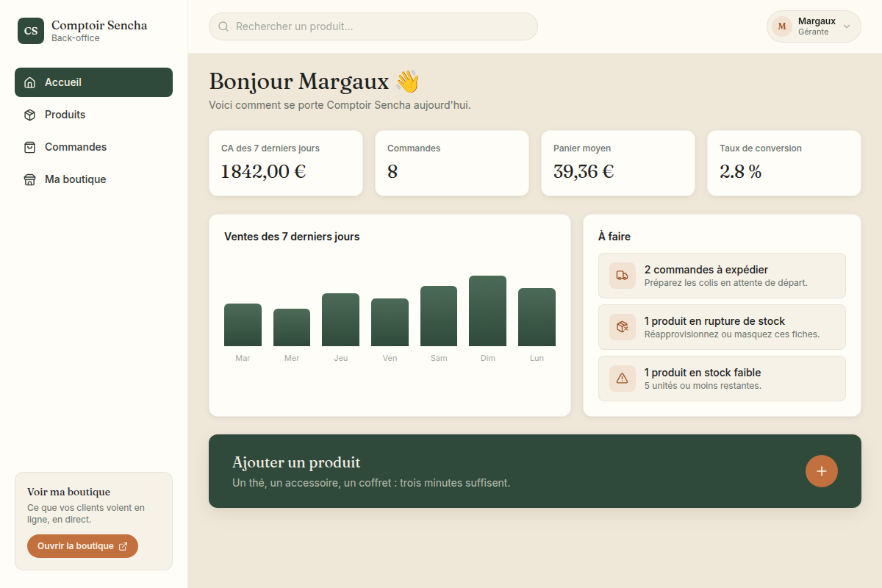Click the Comptoir Sencha brand name
Image resolution: width=882 pixels, height=588 pixels.
point(99,25)
